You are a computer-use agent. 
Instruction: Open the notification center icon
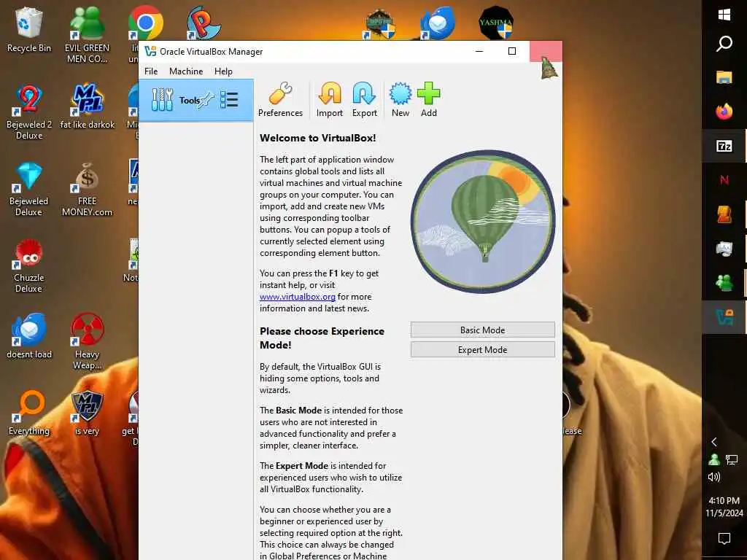[724, 539]
